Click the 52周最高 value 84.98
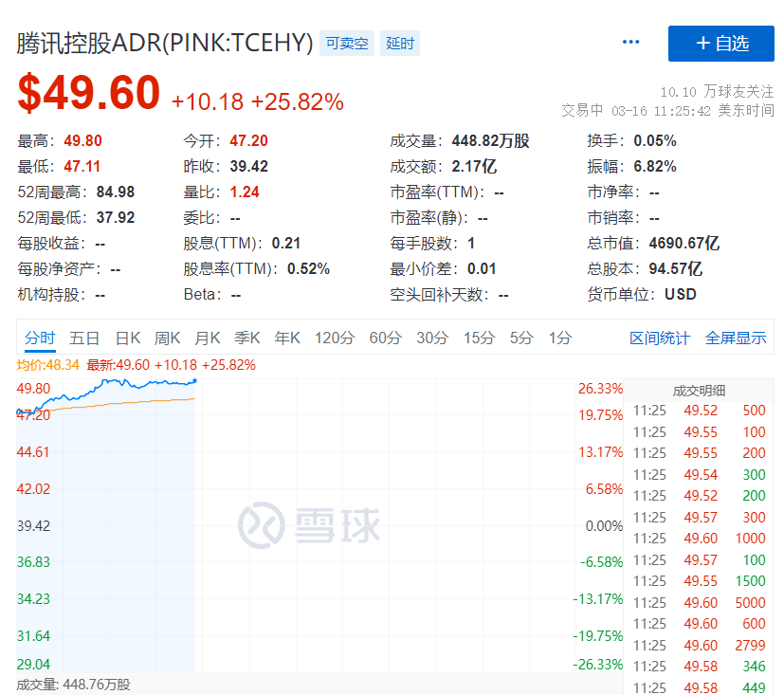 click(116, 192)
